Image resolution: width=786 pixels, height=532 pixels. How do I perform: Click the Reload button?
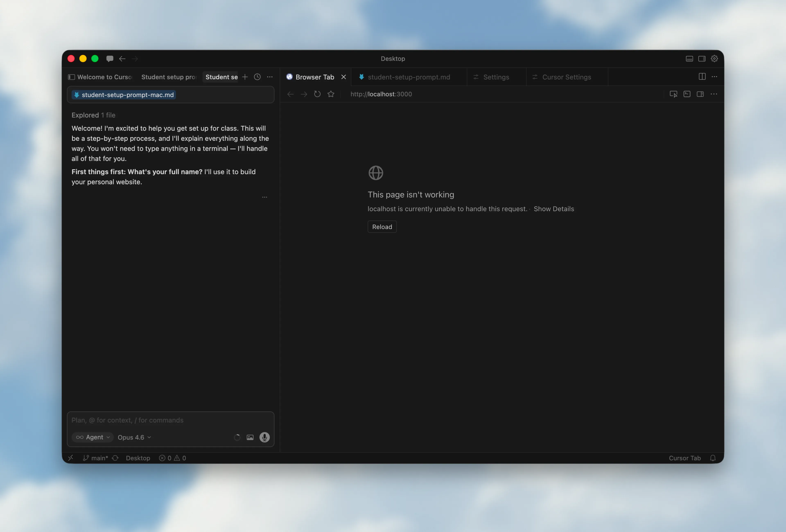pyautogui.click(x=382, y=227)
